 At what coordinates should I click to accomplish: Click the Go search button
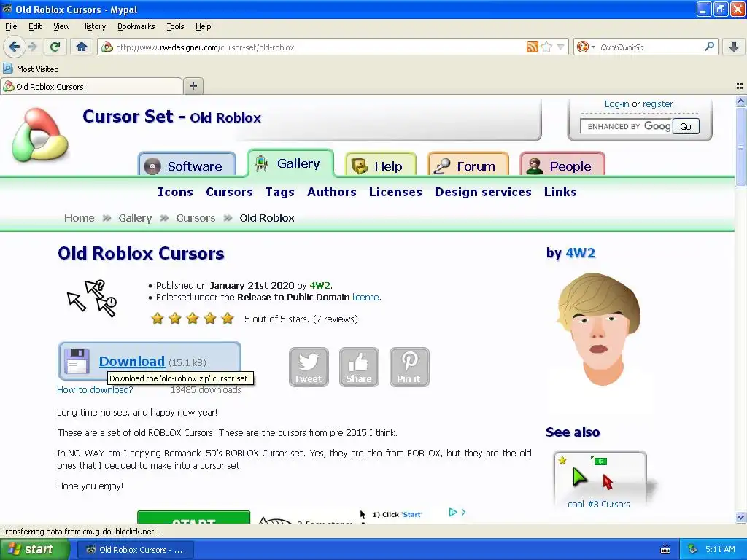click(x=686, y=126)
